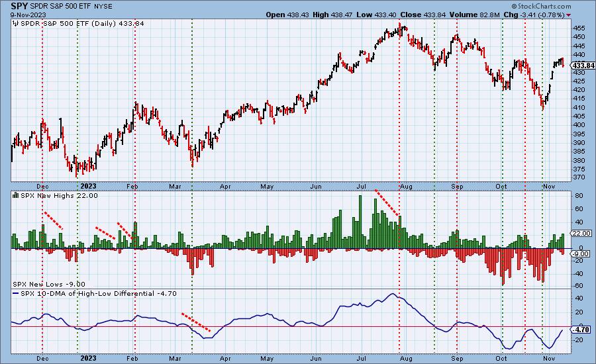Click the 'SPDR S&P 500 ETF NYSE' header title
The image size is (596, 364).
point(72,7)
